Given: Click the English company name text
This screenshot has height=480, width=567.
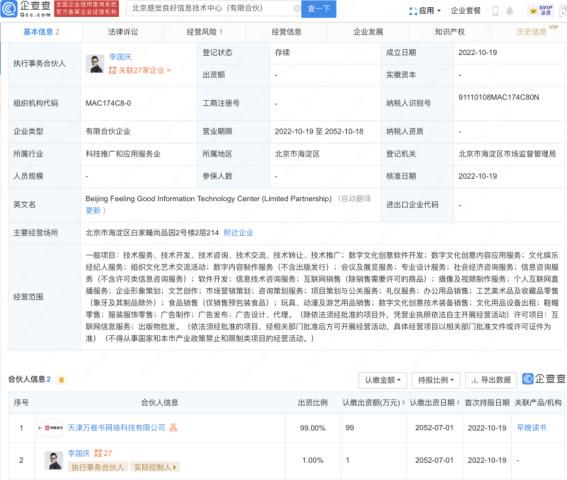Looking at the screenshot, I should (x=208, y=199).
